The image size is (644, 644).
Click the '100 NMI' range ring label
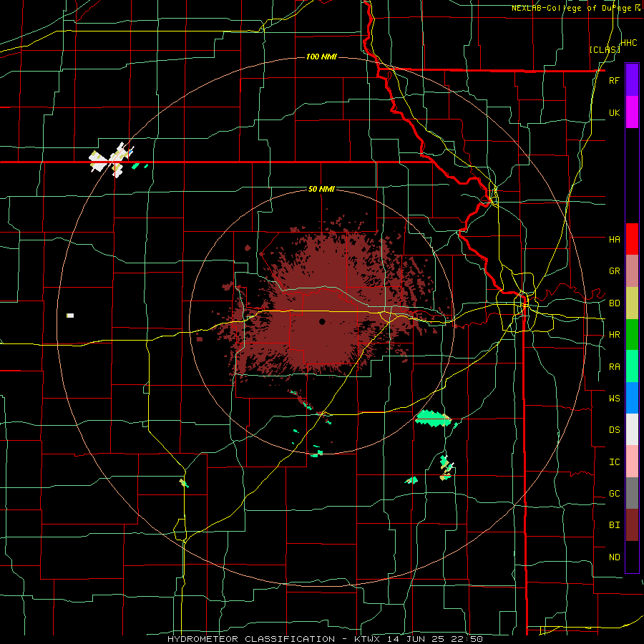coord(321,57)
